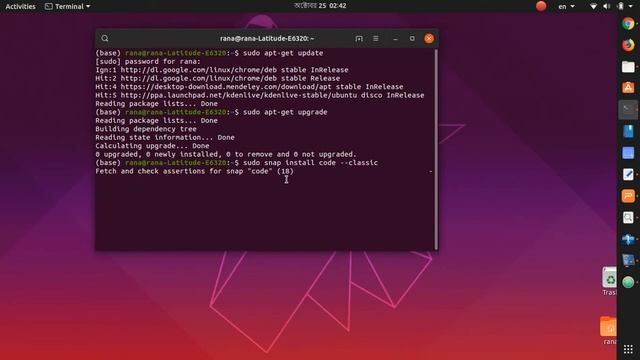Close the terminal with the orange X

tap(429, 38)
